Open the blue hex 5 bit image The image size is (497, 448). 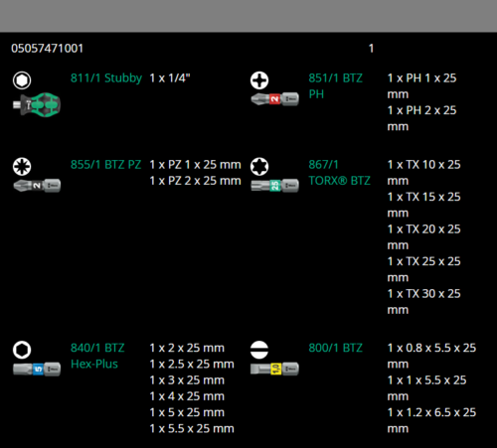point(37,369)
